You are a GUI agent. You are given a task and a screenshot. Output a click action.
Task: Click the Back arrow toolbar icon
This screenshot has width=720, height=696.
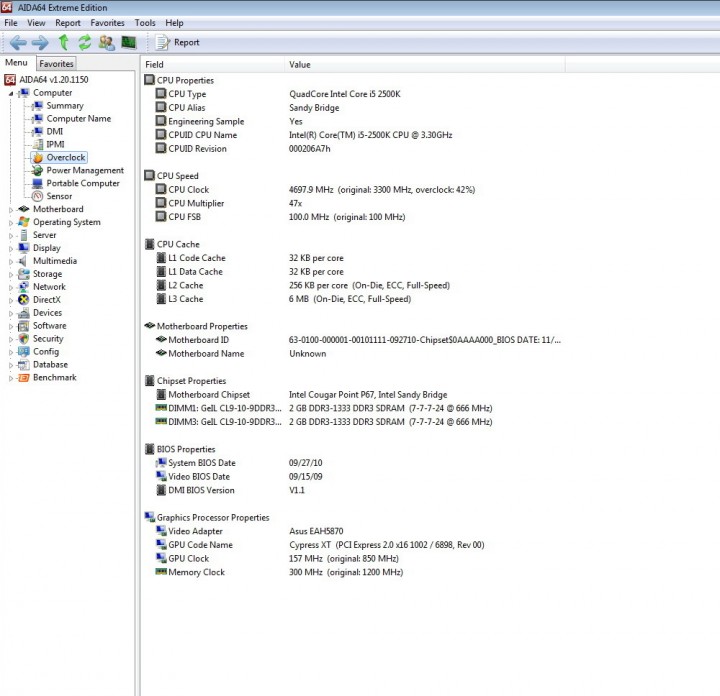tap(18, 43)
